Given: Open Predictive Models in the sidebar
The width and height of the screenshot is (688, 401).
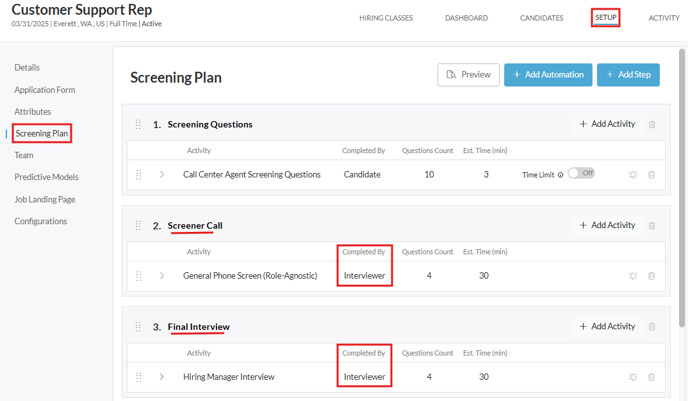Looking at the screenshot, I should coord(46,177).
